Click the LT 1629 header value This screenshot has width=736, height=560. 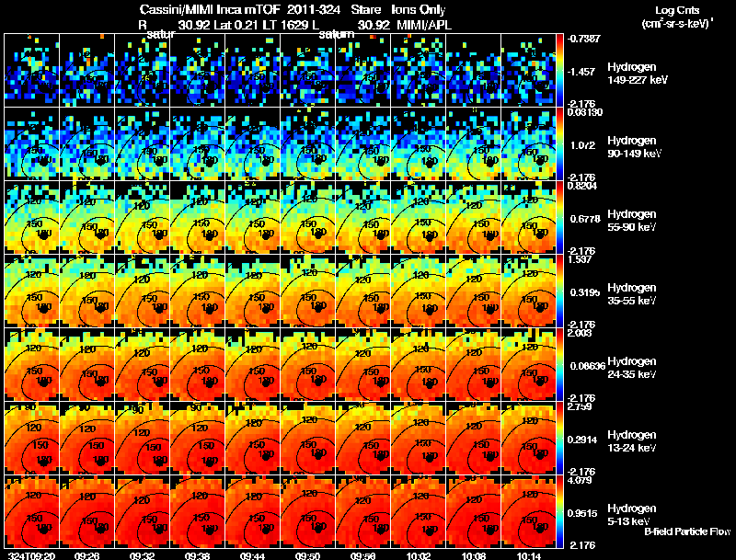point(285,26)
